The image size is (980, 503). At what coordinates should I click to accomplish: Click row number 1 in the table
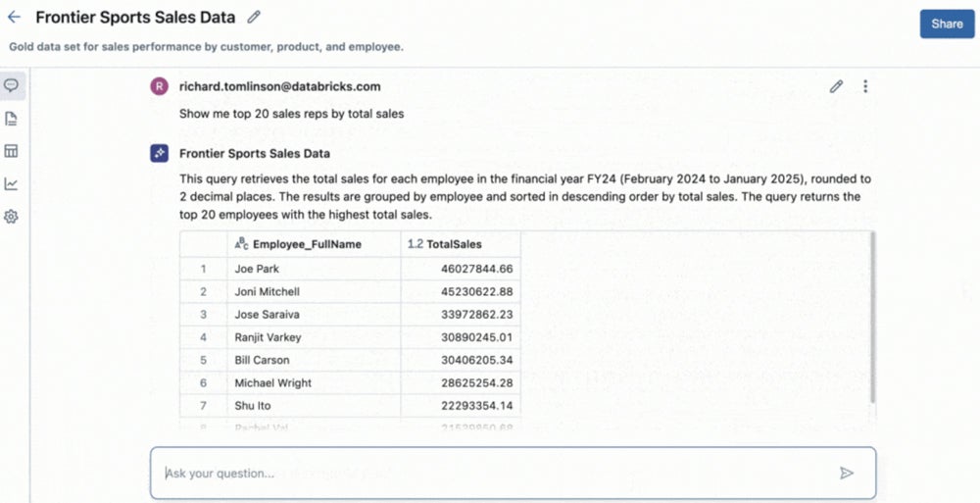tap(203, 269)
